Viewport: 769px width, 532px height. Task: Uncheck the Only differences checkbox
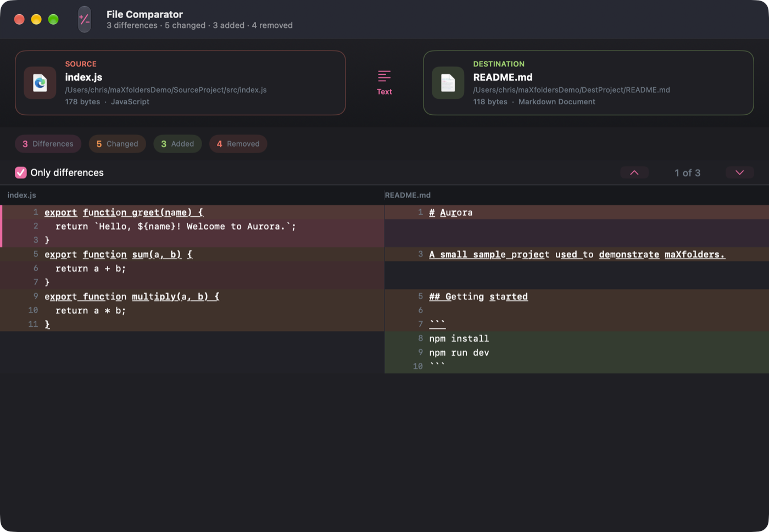coord(21,172)
